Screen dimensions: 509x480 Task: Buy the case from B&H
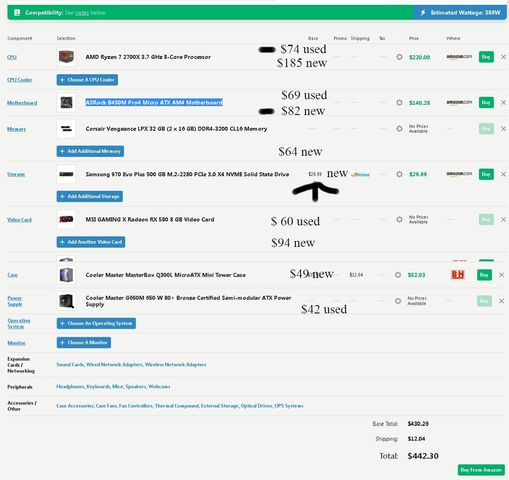click(x=484, y=275)
